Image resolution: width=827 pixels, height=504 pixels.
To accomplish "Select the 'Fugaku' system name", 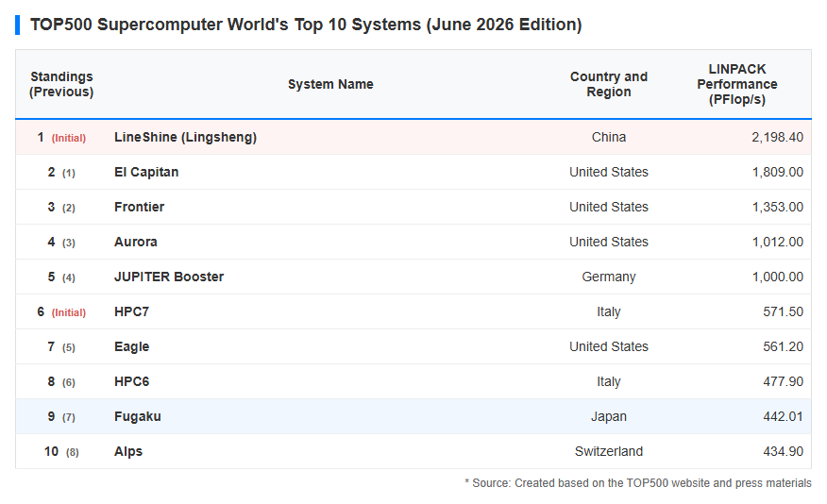I will click(138, 416).
